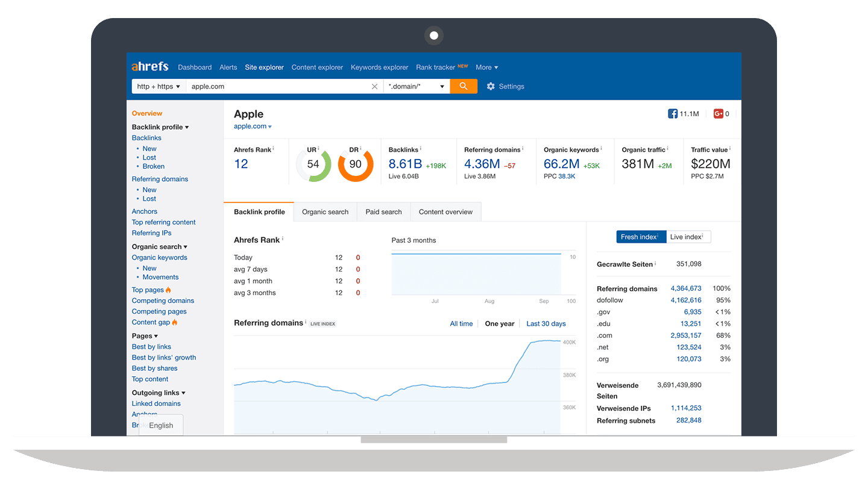Image resolution: width=868 pixels, height=489 pixels.
Task: Open Top referring content link
Action: 164,222
